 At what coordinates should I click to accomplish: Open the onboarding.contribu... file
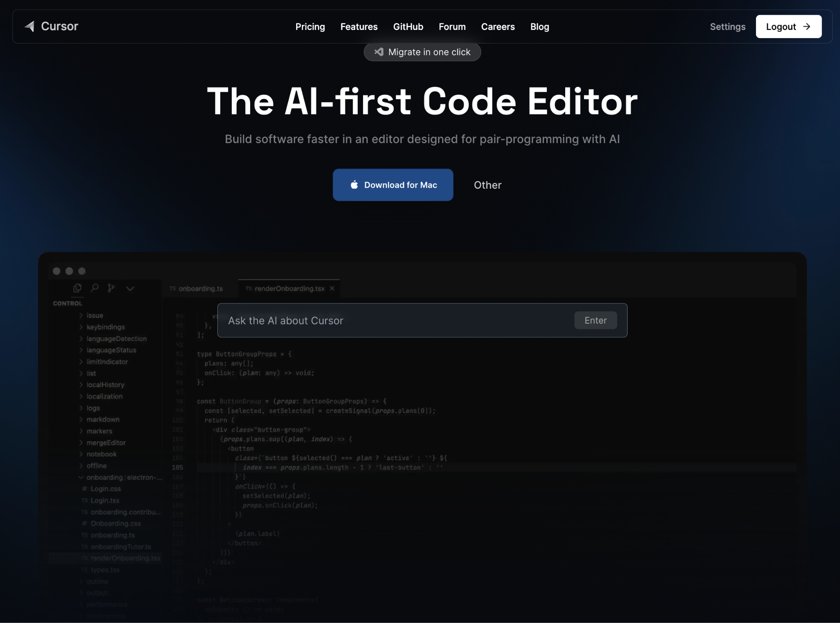(x=121, y=512)
